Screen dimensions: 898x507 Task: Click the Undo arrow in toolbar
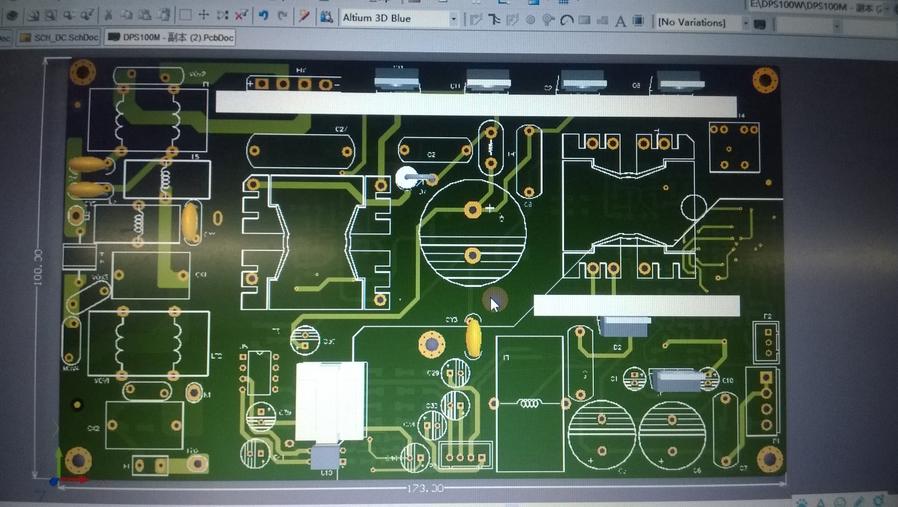pos(263,17)
